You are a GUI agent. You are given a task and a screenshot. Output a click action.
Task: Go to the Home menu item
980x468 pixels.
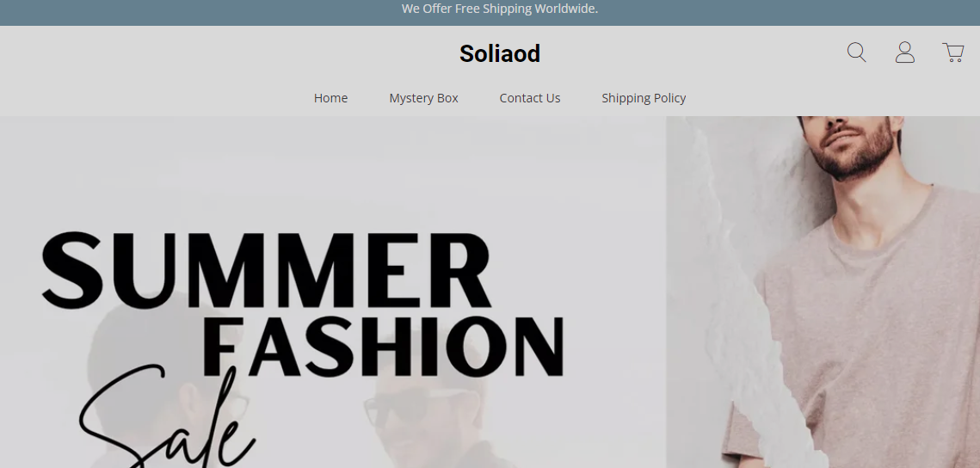point(330,98)
